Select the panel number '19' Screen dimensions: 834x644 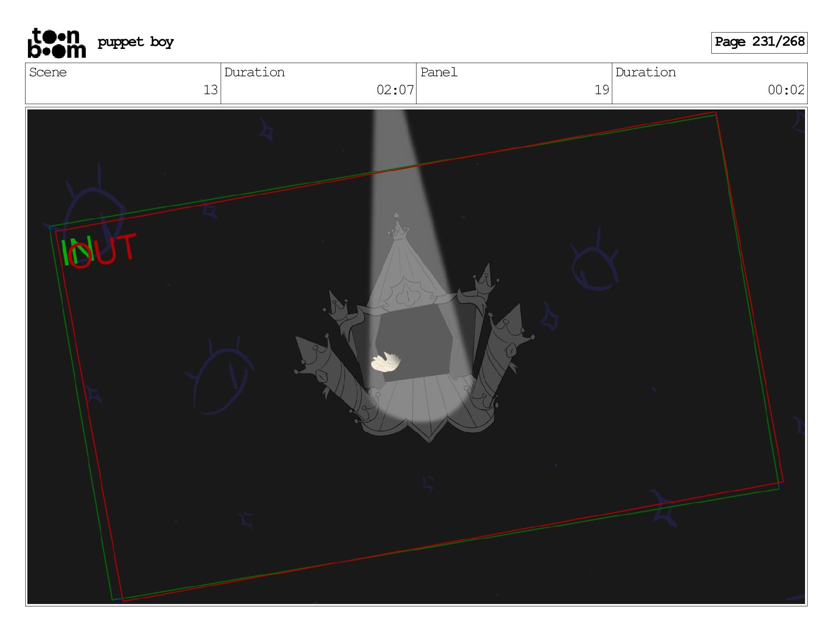coord(602,90)
